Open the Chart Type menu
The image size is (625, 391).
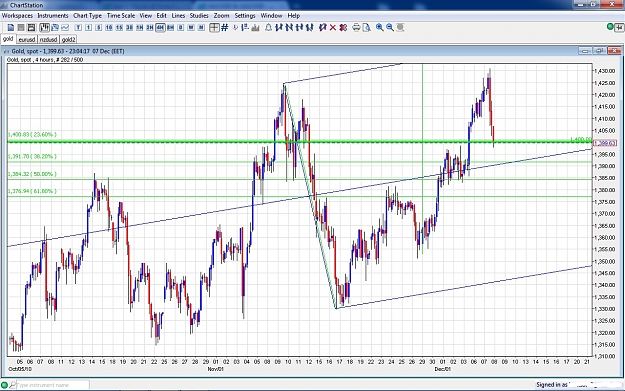[87, 16]
